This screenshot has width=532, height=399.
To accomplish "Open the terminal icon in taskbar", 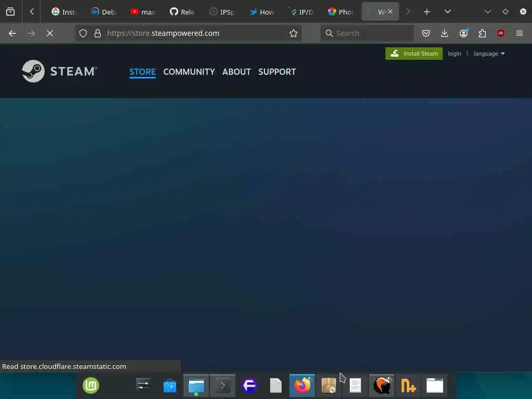I will coord(222,386).
